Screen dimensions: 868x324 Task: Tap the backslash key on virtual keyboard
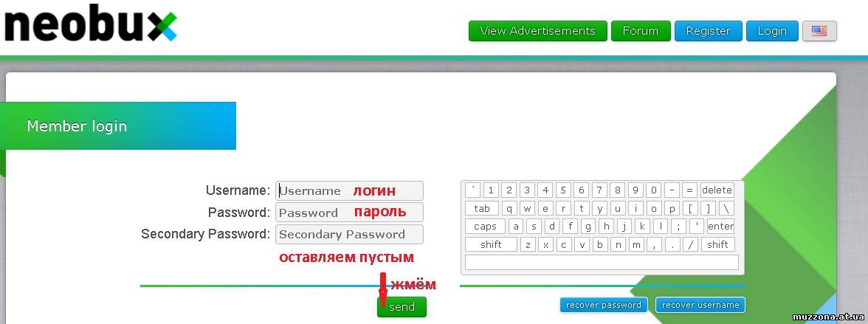coord(726,209)
